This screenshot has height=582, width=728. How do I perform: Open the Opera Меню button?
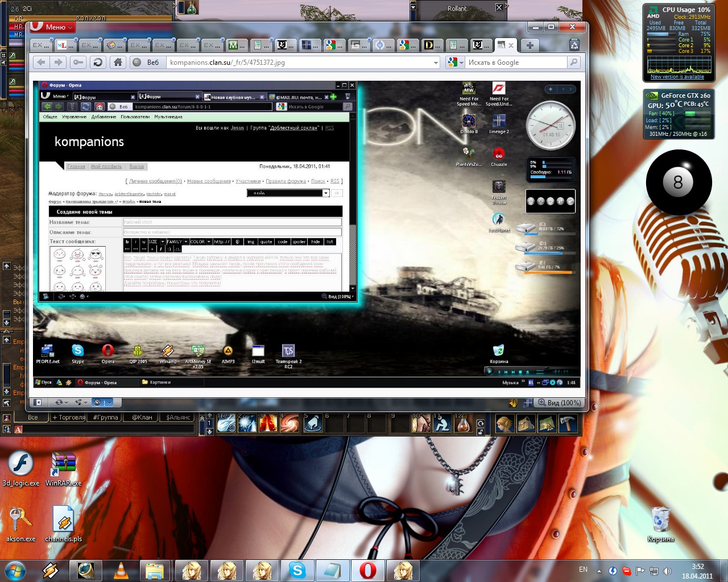coord(53,27)
